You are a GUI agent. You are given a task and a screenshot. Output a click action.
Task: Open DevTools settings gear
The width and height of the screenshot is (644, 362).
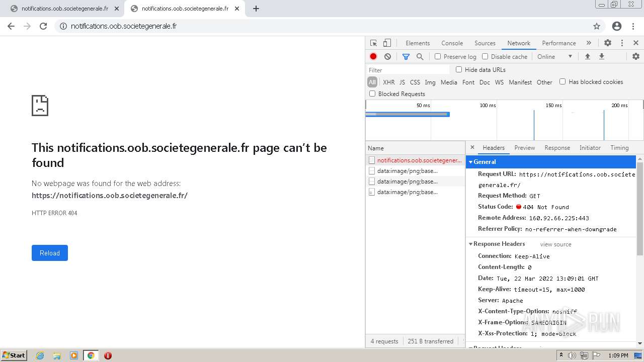pyautogui.click(x=608, y=43)
